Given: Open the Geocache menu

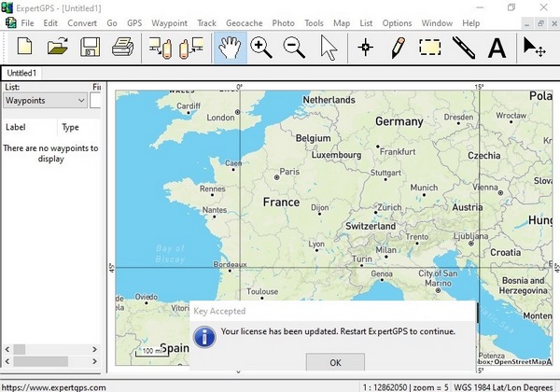Looking at the screenshot, I should 245,23.
